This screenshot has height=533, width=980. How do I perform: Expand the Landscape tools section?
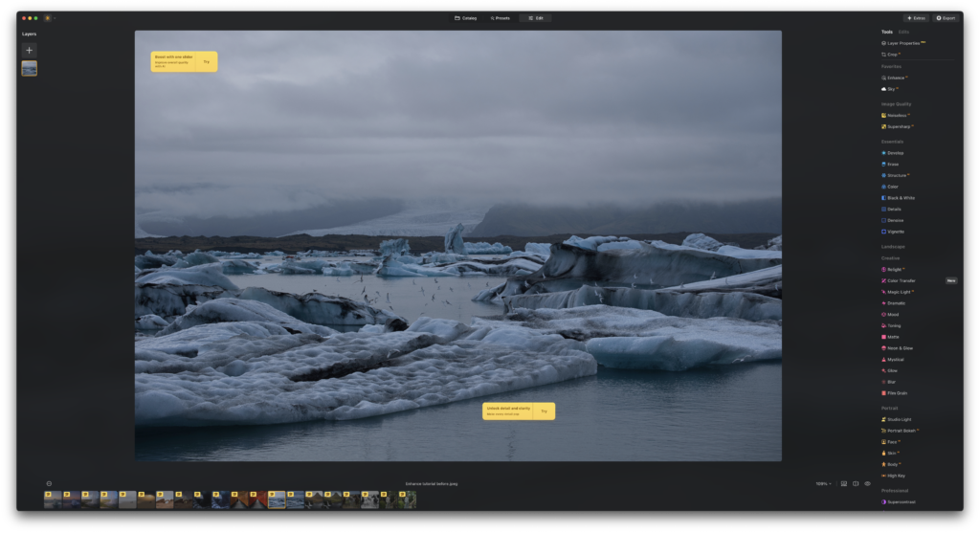[x=893, y=247]
